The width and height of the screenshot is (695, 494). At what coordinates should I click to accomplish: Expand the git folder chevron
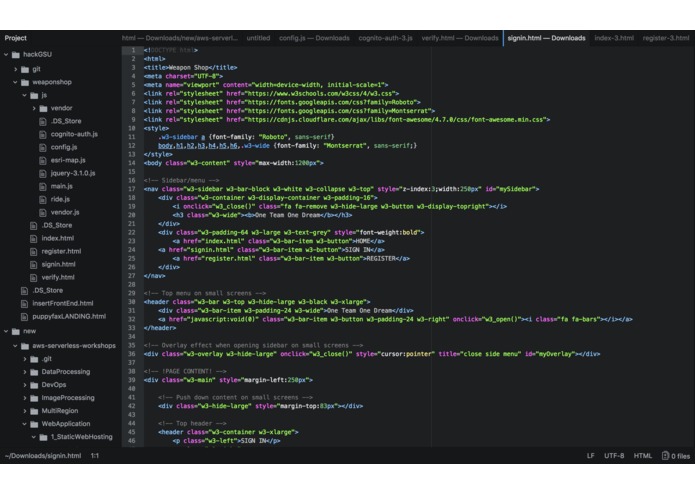pos(16,69)
